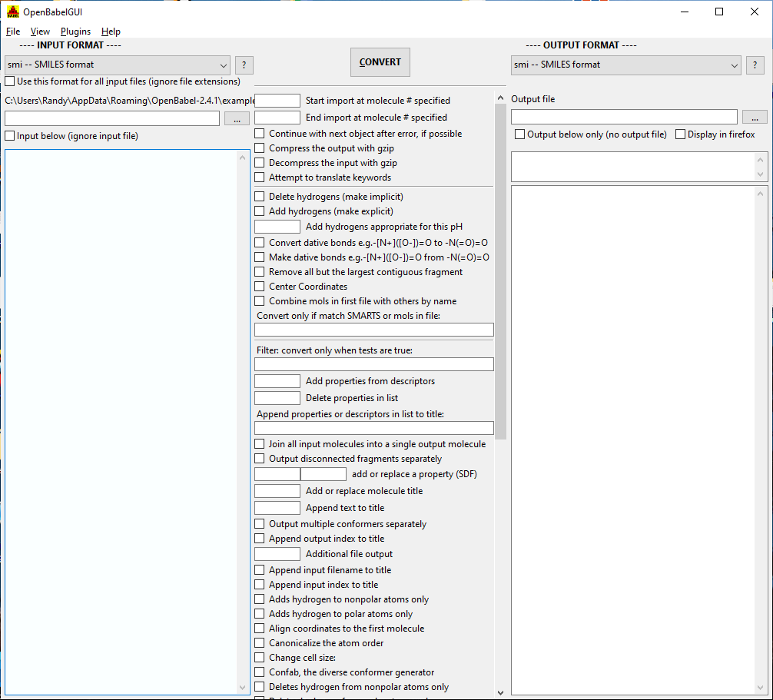This screenshot has height=700, width=773.
Task: Check 'Combine mols in first file with others by name'
Action: 259,301
